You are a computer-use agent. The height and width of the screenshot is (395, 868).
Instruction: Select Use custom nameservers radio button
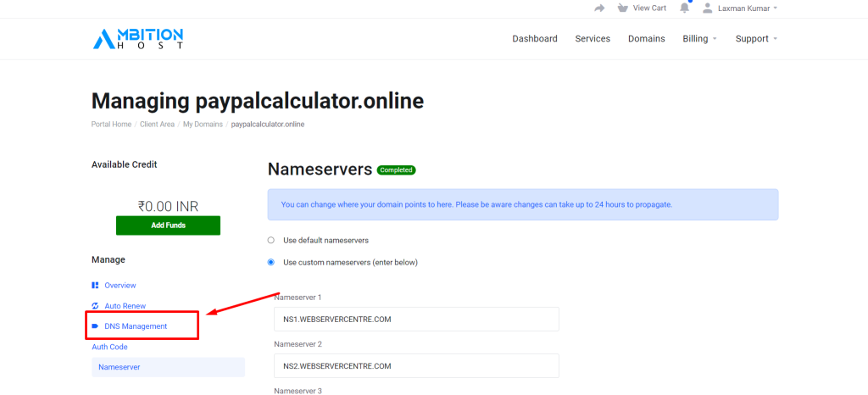point(270,262)
